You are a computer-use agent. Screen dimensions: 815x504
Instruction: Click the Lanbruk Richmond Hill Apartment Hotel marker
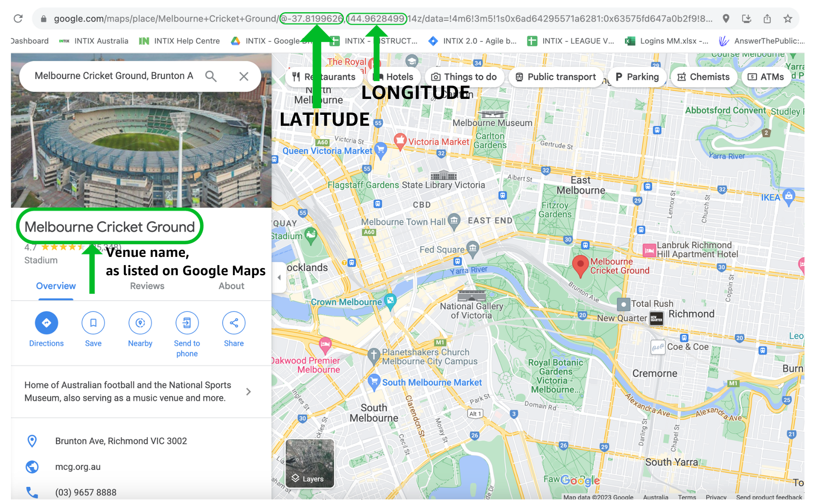[x=649, y=250]
